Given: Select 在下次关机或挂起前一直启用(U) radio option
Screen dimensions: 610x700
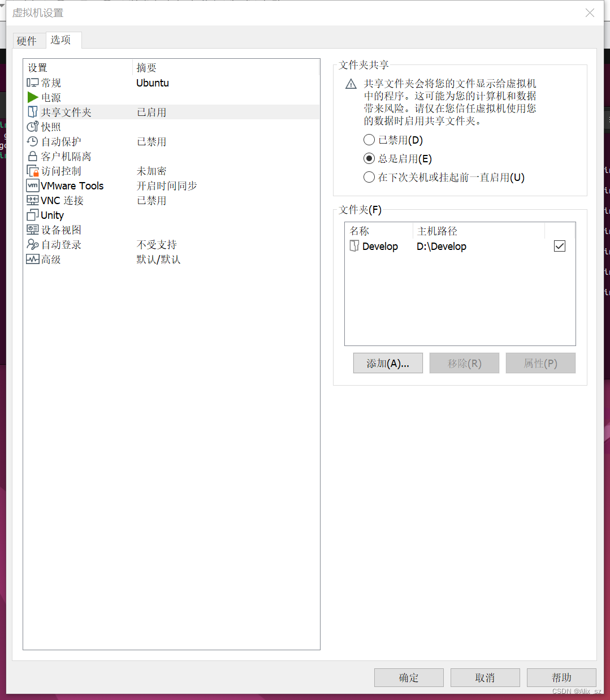Looking at the screenshot, I should click(x=369, y=177).
